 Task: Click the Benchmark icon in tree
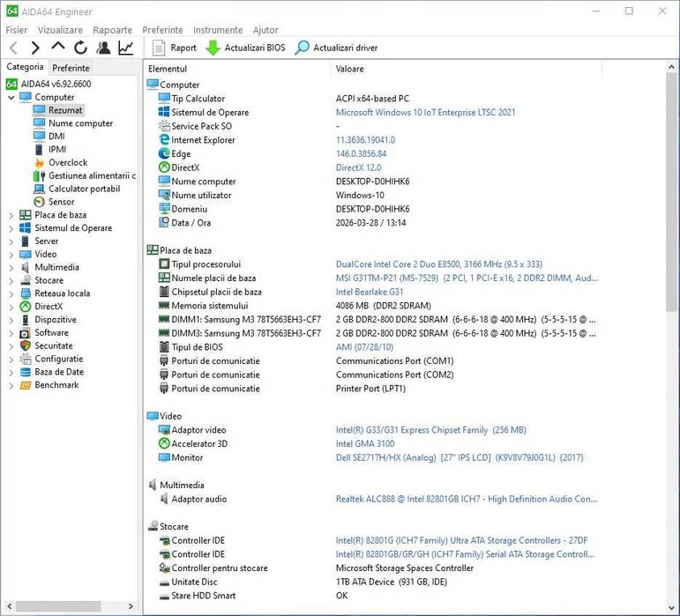pyautogui.click(x=26, y=385)
